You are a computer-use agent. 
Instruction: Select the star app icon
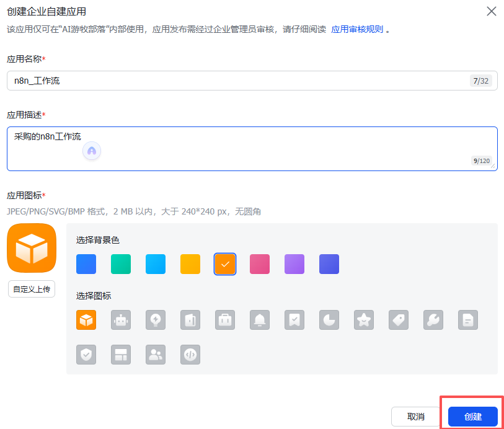[x=364, y=320]
